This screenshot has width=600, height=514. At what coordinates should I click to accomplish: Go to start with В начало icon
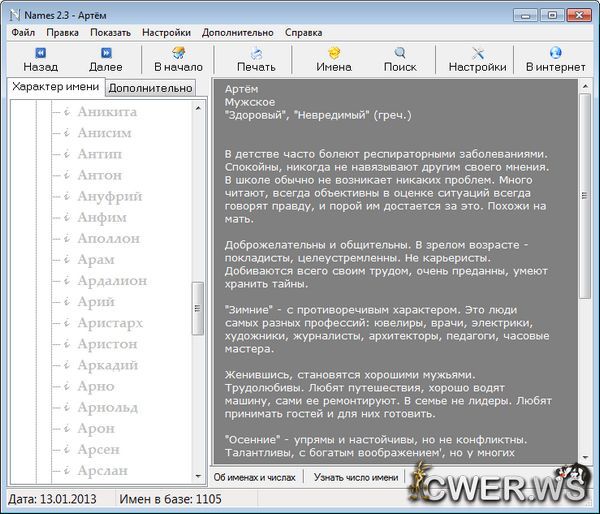(x=178, y=53)
